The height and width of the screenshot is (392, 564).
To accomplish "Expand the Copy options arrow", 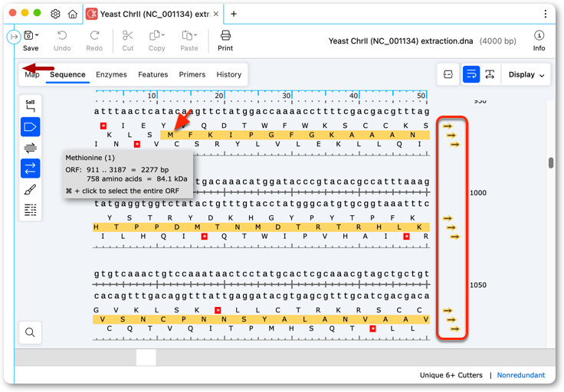I will 163,35.
